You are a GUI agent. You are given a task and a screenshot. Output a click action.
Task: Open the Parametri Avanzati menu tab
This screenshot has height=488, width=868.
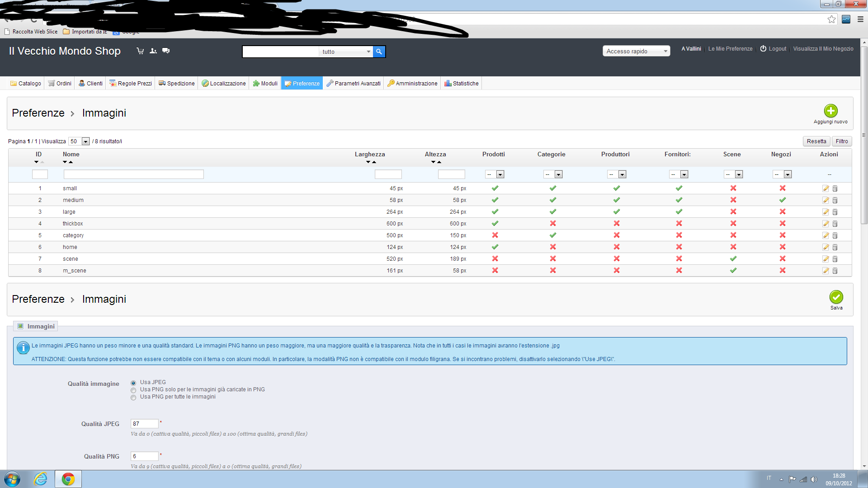353,84
